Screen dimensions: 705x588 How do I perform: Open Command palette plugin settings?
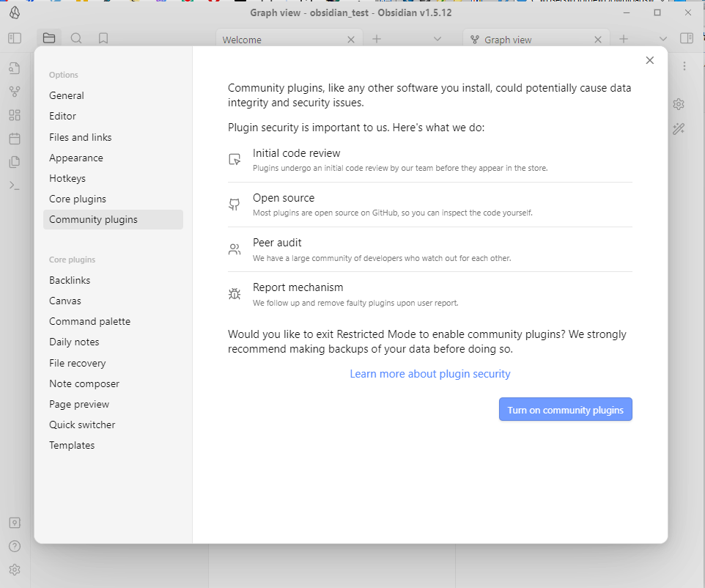114,321
